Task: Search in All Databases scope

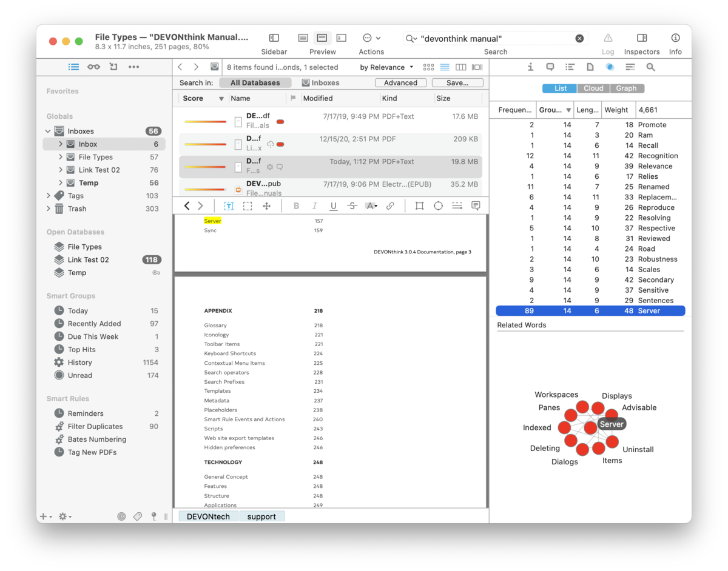Action: 255,83
